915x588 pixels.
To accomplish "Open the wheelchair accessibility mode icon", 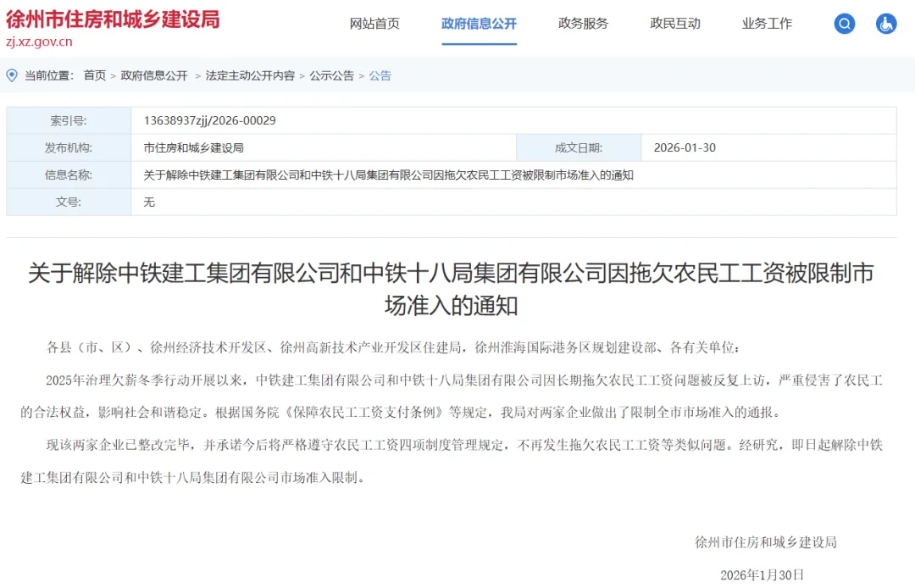I will pos(886,24).
